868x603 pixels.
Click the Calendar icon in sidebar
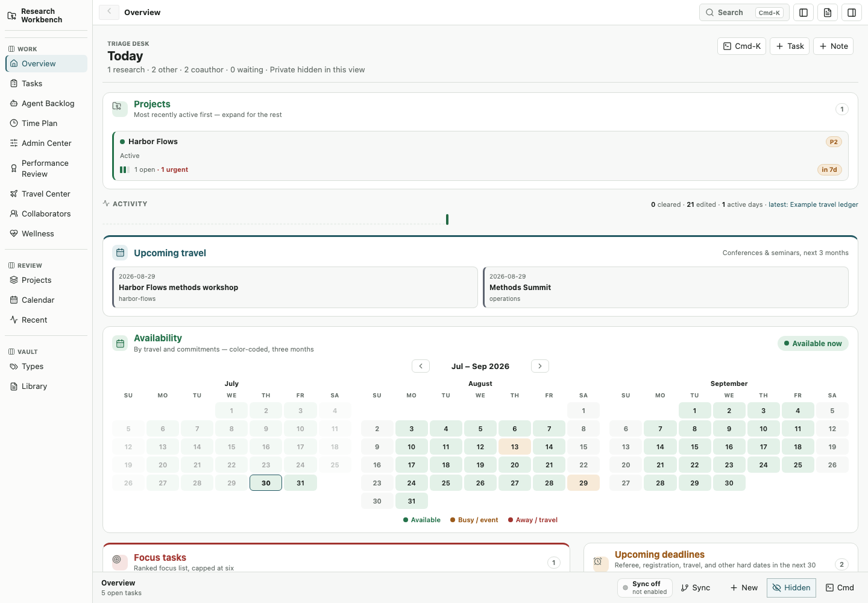tap(14, 300)
